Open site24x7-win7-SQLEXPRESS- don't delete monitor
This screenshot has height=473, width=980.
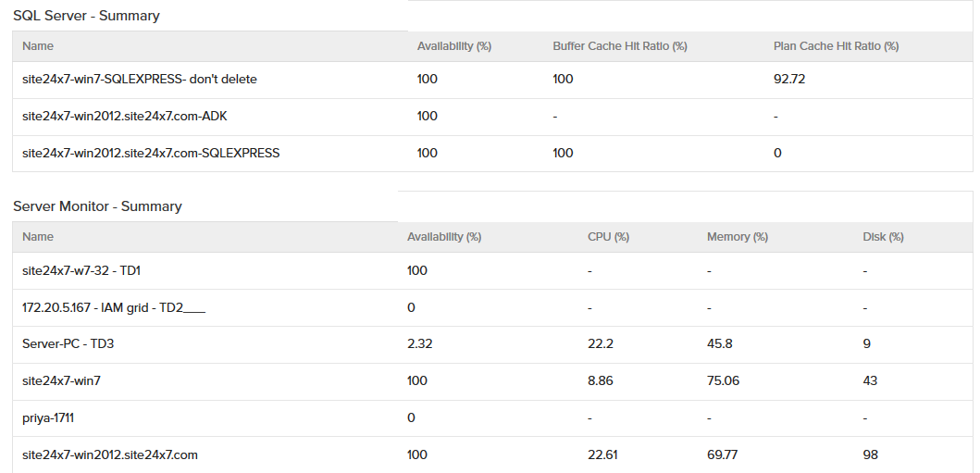[140, 80]
